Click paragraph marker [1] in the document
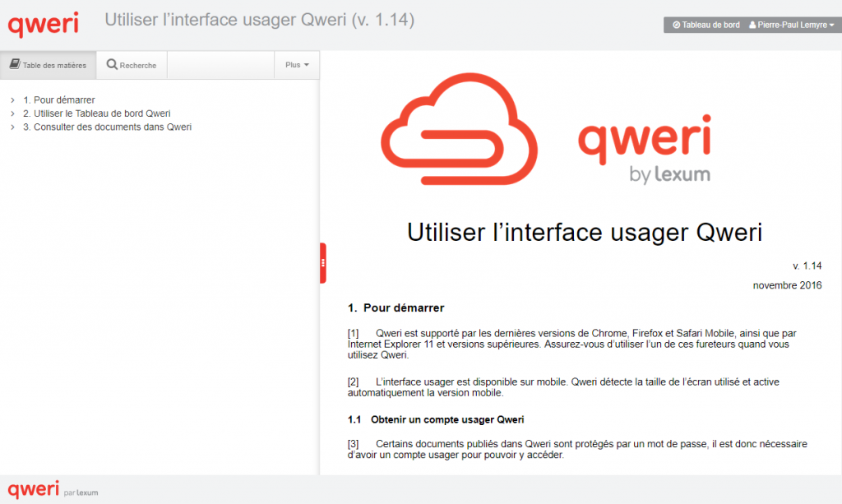842x504 pixels. tap(354, 333)
